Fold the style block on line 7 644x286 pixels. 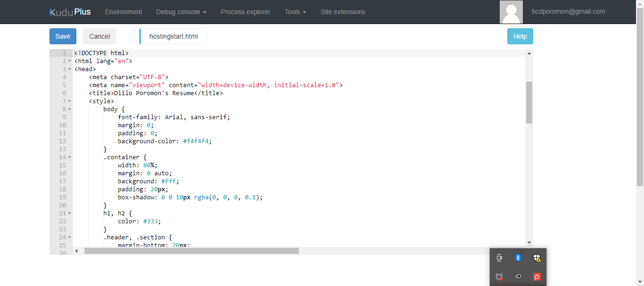70,101
